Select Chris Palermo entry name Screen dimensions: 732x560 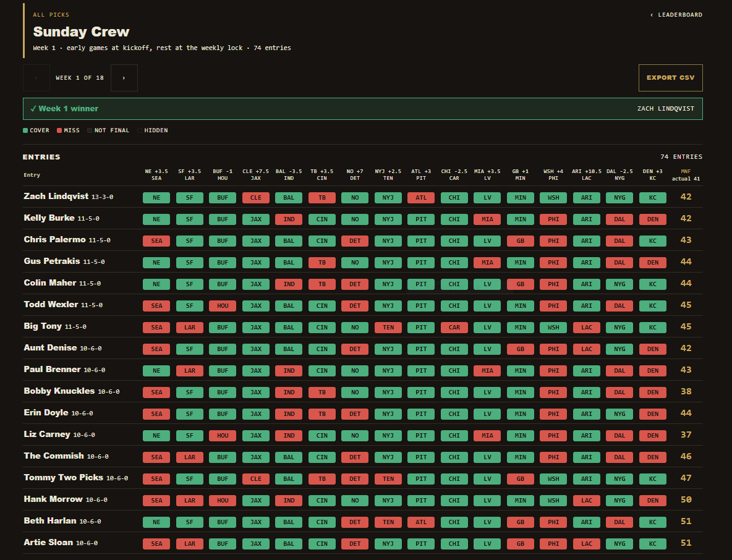(x=54, y=239)
